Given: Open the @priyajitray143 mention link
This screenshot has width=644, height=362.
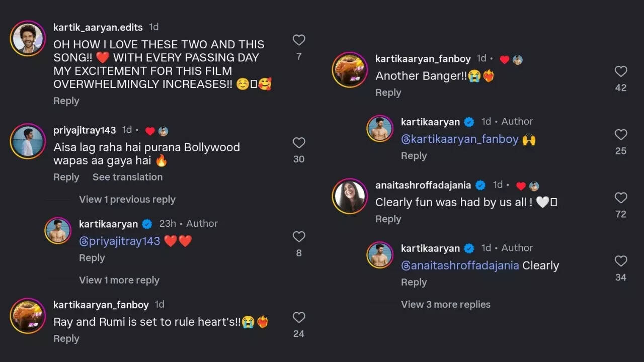Looking at the screenshot, I should (x=120, y=241).
